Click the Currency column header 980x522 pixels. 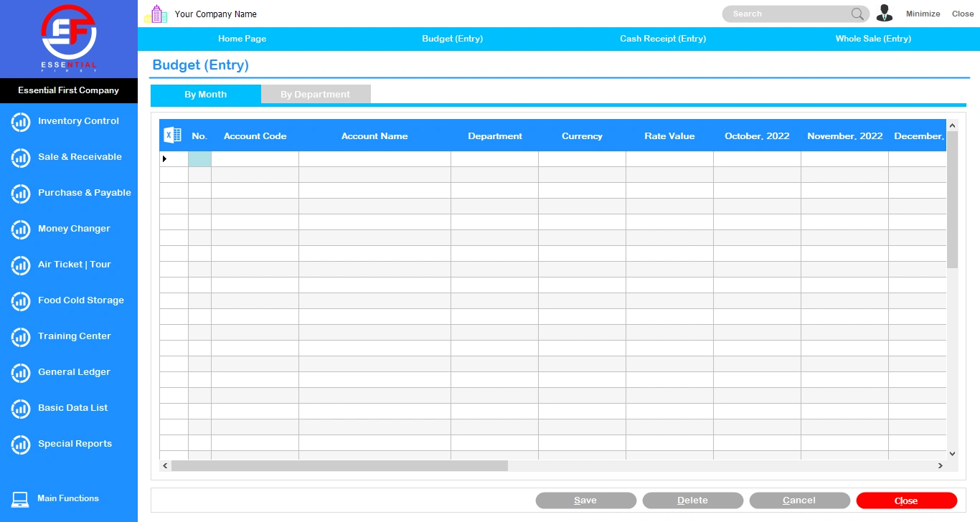click(x=582, y=136)
